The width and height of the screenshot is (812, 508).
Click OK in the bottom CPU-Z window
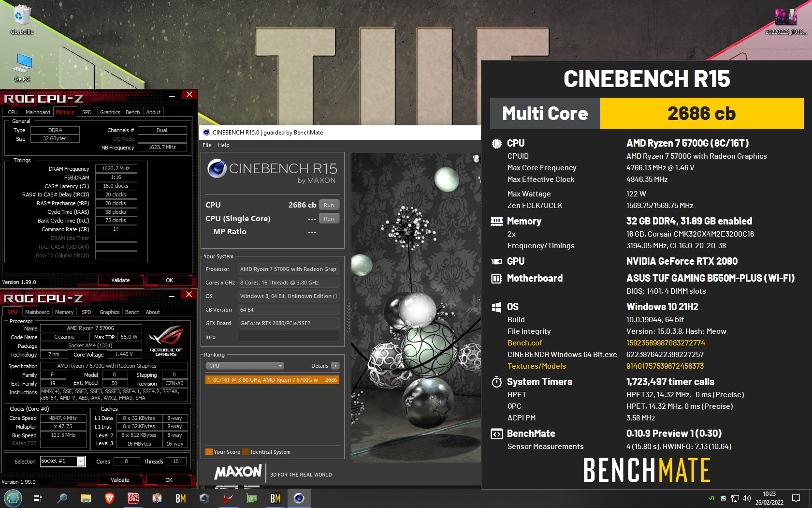pos(169,480)
